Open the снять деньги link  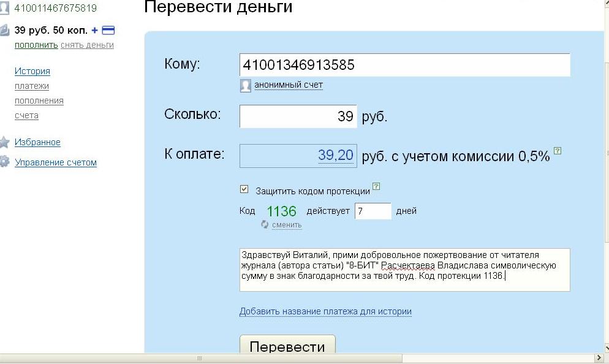tap(87, 45)
